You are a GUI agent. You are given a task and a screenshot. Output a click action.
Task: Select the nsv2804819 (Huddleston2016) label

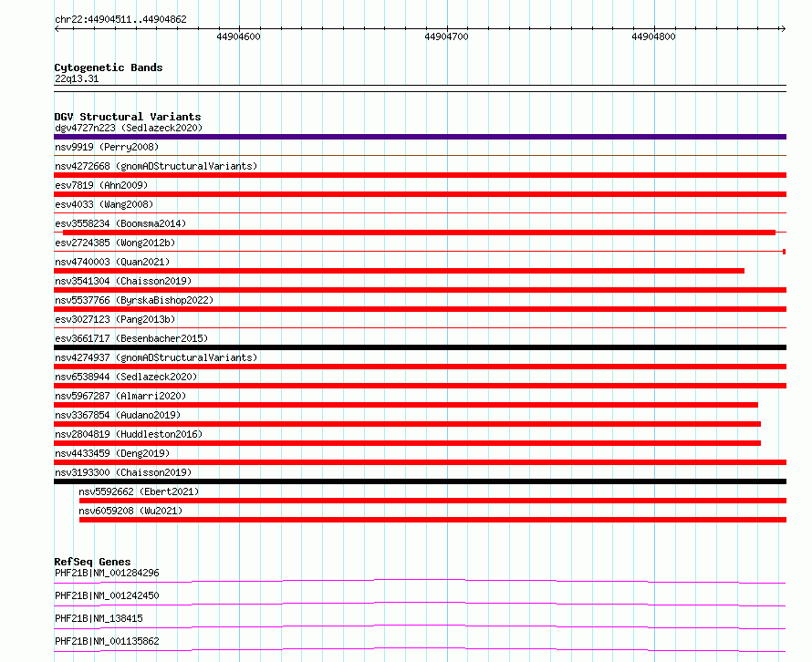[129, 434]
